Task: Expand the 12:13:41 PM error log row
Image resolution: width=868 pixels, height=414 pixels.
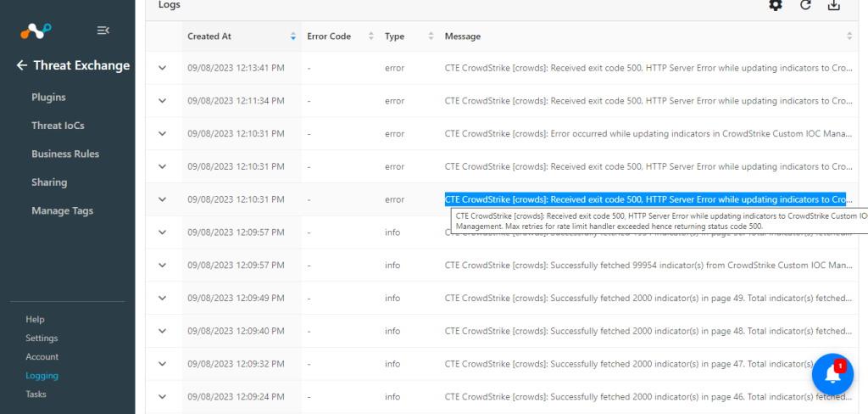Action: 162,68
